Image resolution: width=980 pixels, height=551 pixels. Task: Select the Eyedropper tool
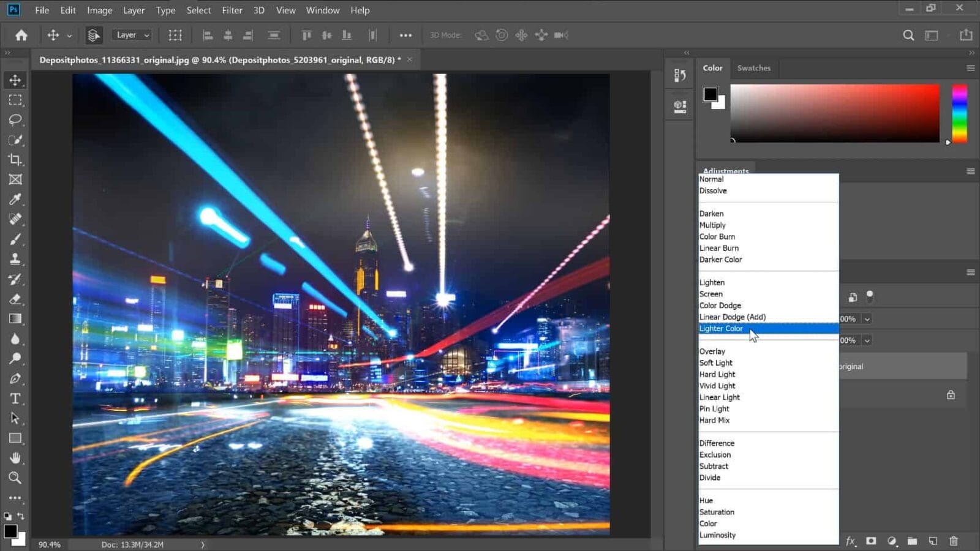tap(16, 200)
